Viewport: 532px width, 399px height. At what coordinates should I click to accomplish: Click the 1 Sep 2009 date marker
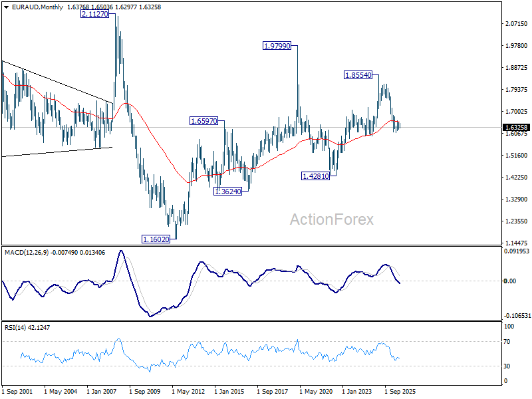click(x=144, y=392)
